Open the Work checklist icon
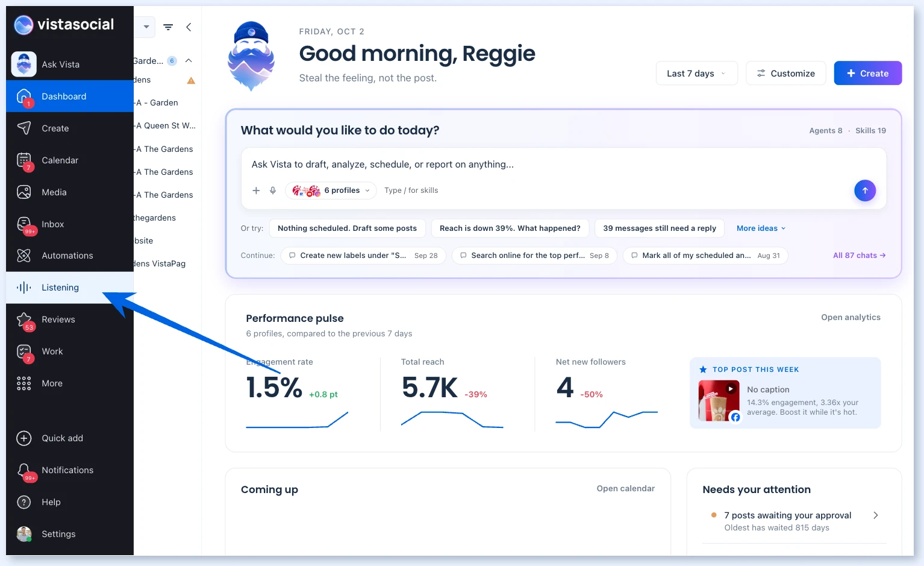The width and height of the screenshot is (924, 566). (24, 351)
